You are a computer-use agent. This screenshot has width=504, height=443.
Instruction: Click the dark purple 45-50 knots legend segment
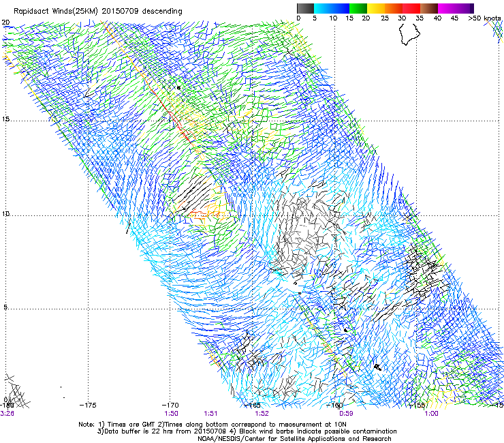tap(464, 8)
